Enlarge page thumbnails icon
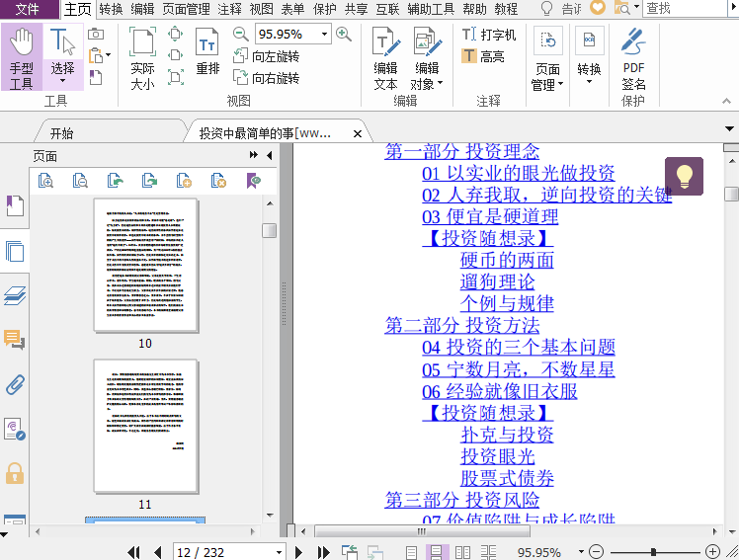This screenshot has height=560, width=739. 45,181
